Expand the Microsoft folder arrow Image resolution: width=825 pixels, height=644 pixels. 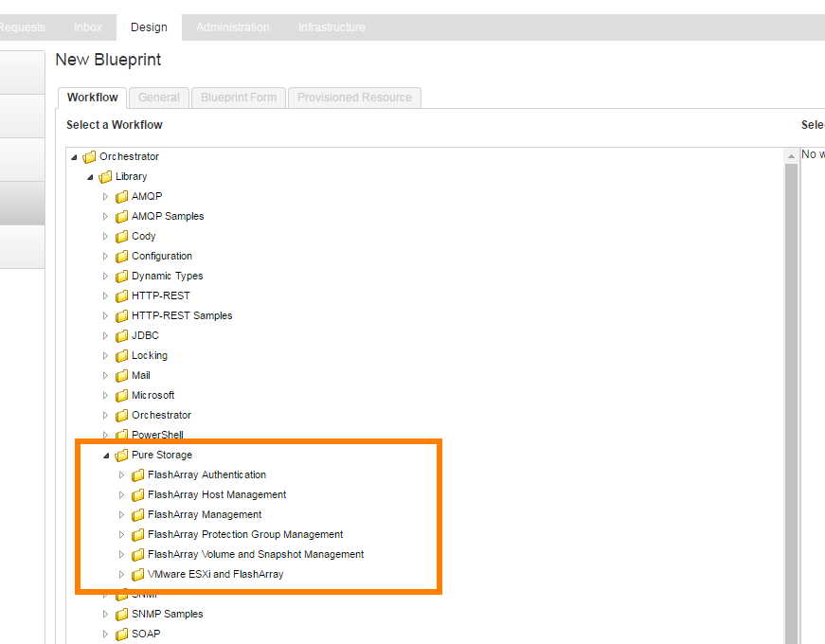pos(105,396)
